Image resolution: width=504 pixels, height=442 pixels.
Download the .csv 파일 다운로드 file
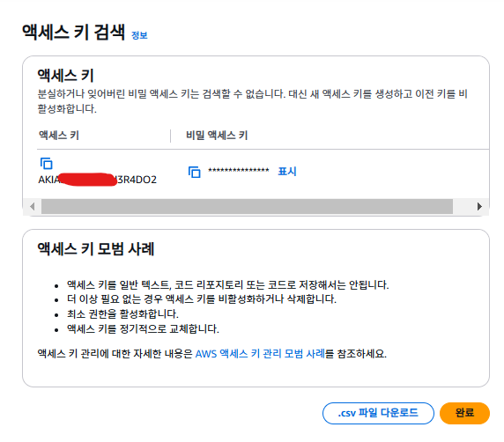pos(378,413)
